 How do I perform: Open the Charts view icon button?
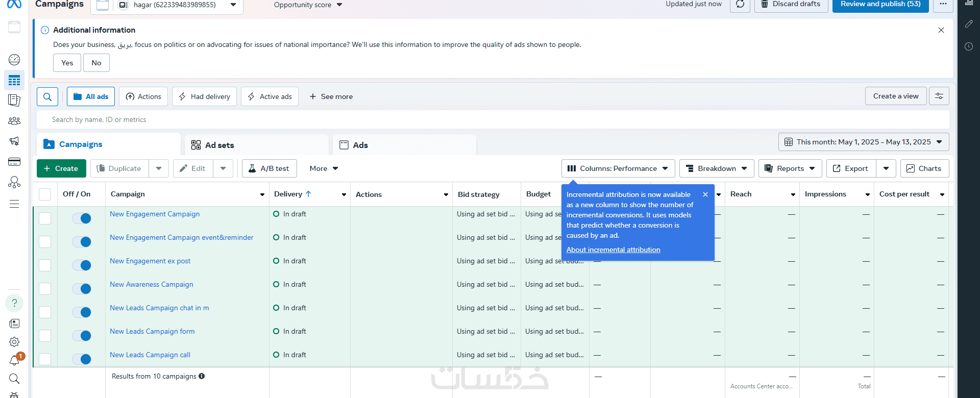coord(924,168)
